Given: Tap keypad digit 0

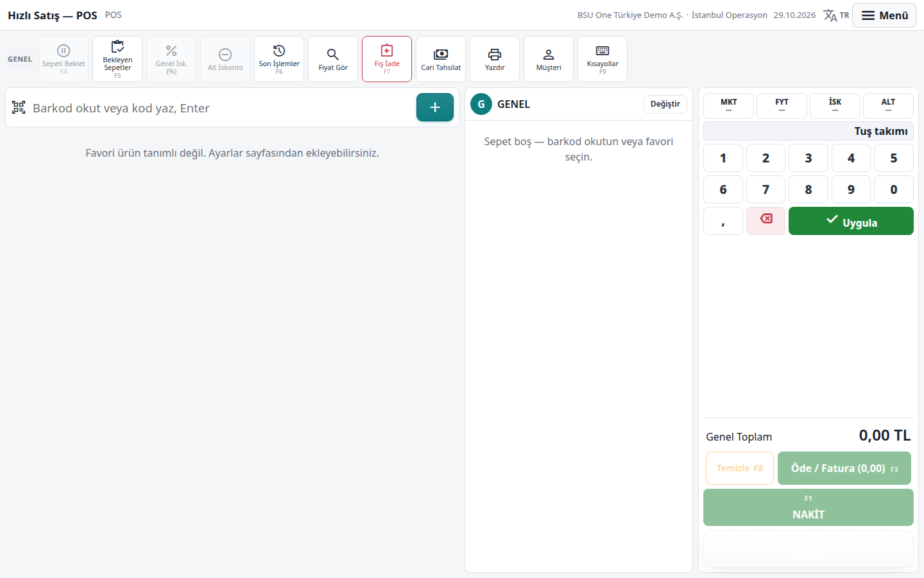Looking at the screenshot, I should point(894,189).
